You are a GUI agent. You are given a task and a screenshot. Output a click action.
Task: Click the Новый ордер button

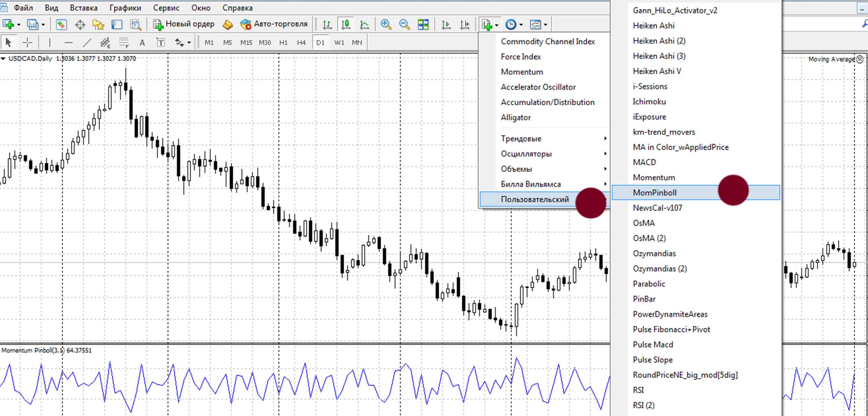click(184, 24)
